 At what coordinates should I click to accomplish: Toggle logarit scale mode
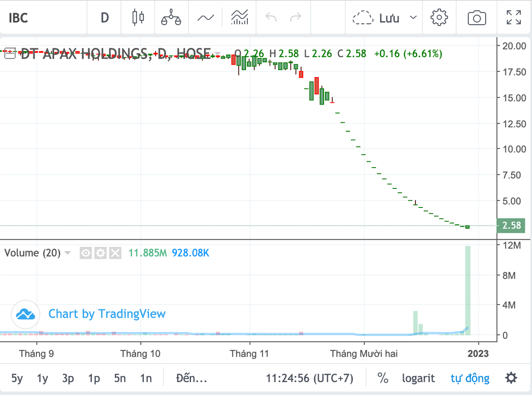pyautogui.click(x=419, y=378)
